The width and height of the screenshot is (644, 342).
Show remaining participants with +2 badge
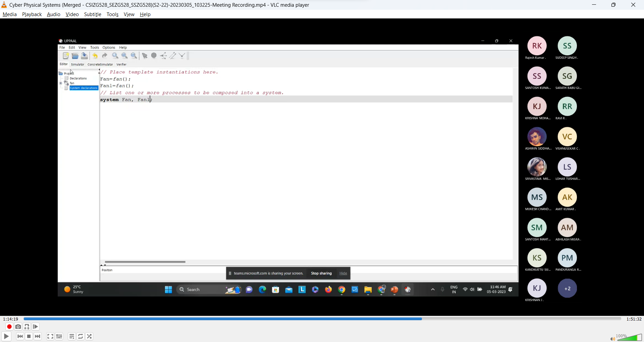567,288
